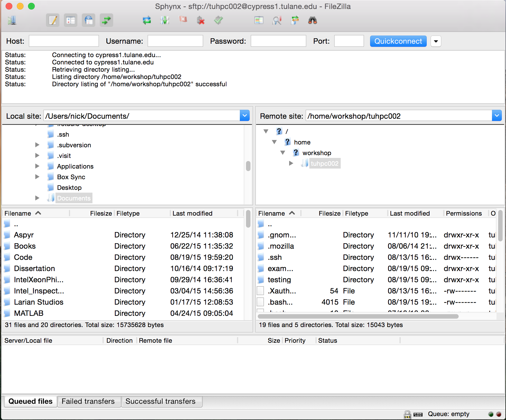This screenshot has width=506, height=420.
Task: Click the .Xauth file icon
Action: pos(261,291)
